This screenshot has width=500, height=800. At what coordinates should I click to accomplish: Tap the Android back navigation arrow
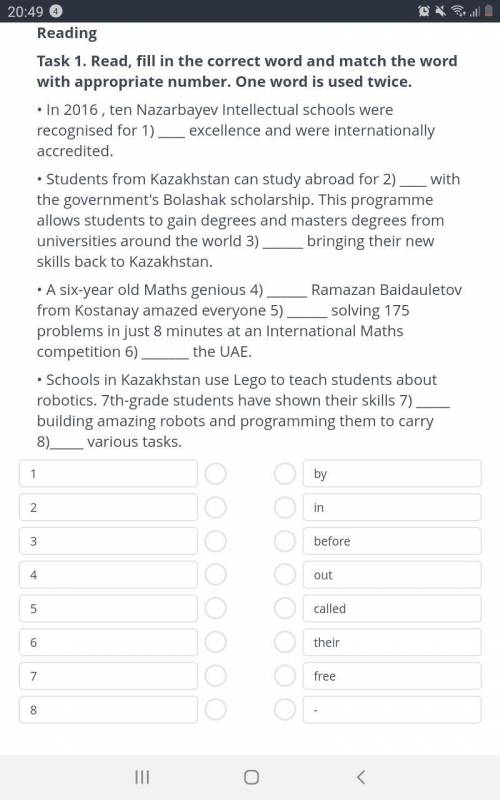361,777
